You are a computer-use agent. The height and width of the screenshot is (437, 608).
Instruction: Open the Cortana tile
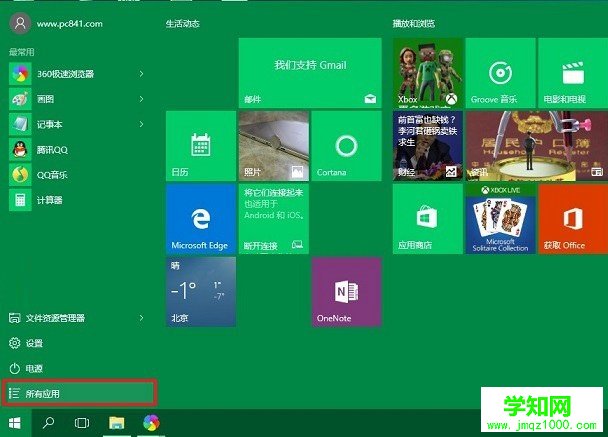coord(347,146)
